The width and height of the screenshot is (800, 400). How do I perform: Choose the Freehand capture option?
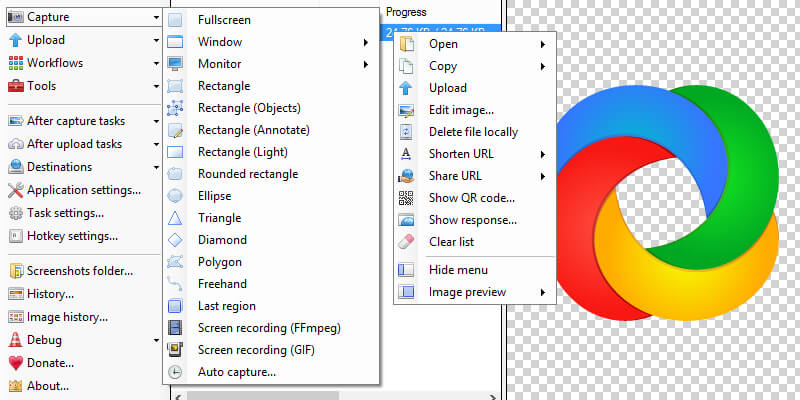coord(271,284)
